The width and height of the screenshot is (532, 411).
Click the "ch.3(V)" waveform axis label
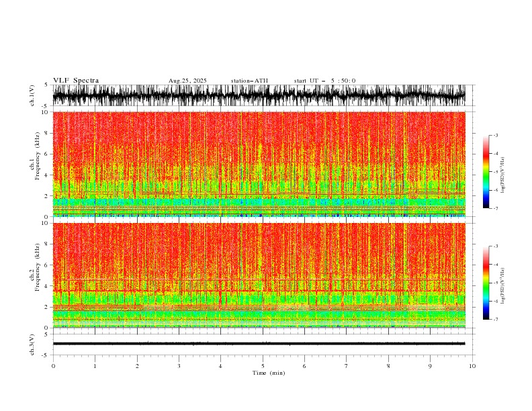point(32,345)
